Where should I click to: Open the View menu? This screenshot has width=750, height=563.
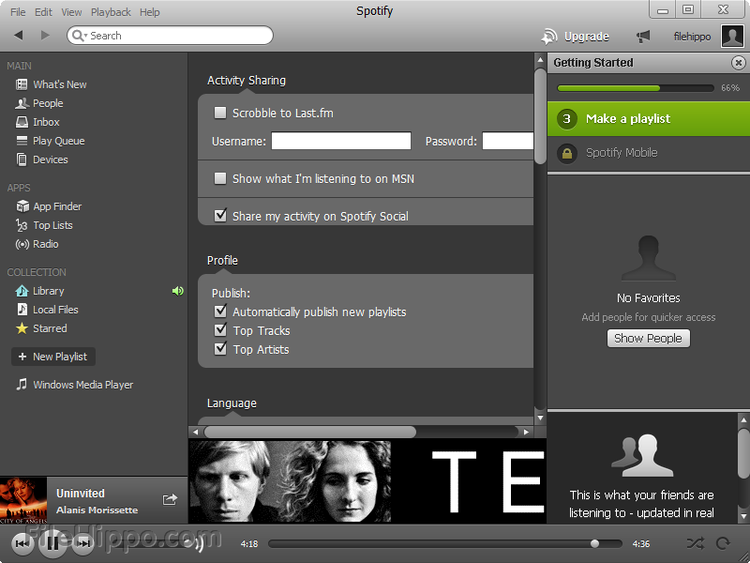71,12
